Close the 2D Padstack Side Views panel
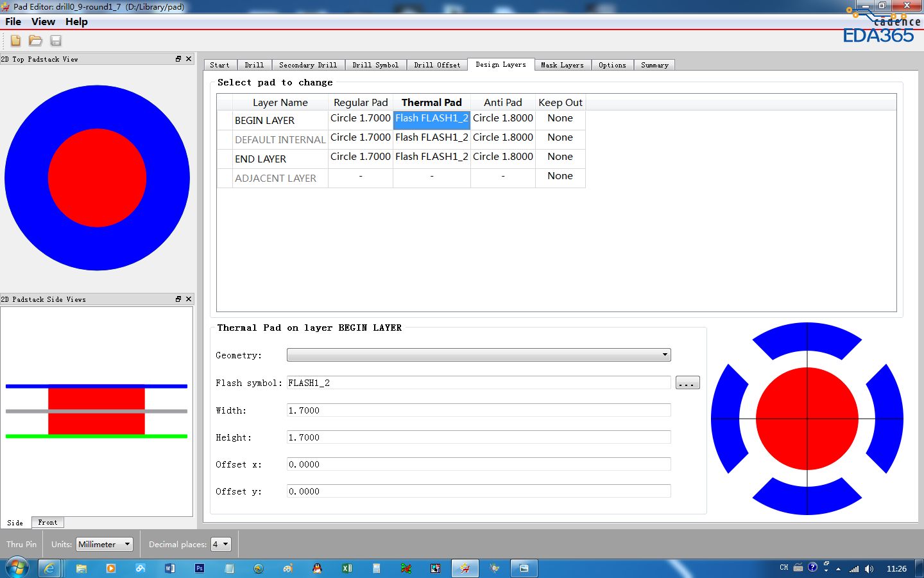 [189, 299]
